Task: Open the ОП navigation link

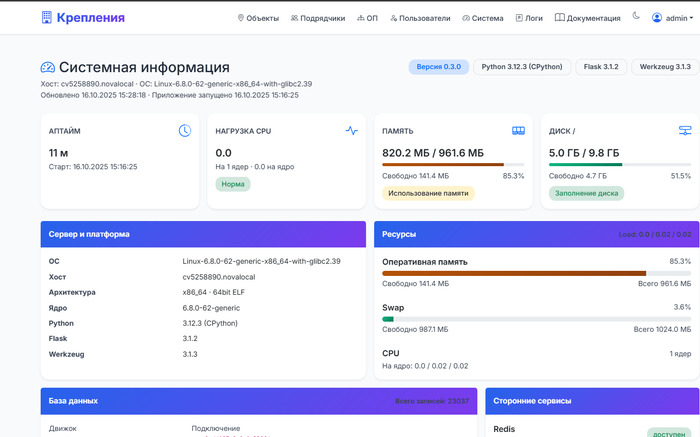Action: point(368,18)
